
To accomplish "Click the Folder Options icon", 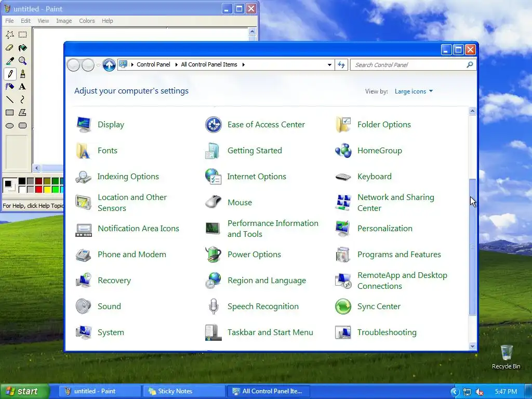I will coord(343,125).
